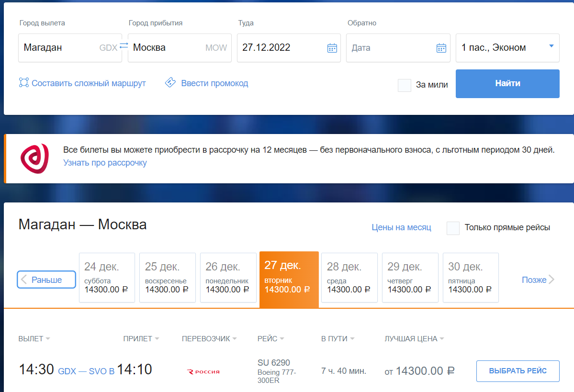
Task: Click Туда date field 27.12.2022
Action: 289,48
